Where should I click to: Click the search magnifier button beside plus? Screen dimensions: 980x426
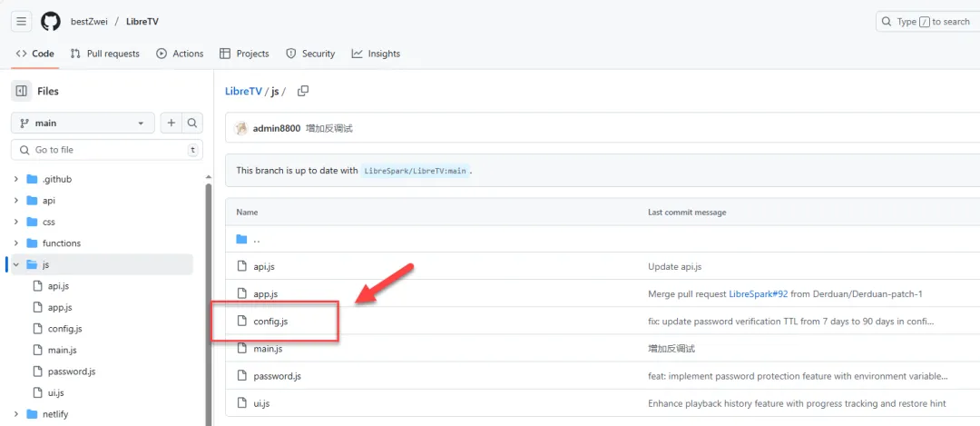[191, 124]
